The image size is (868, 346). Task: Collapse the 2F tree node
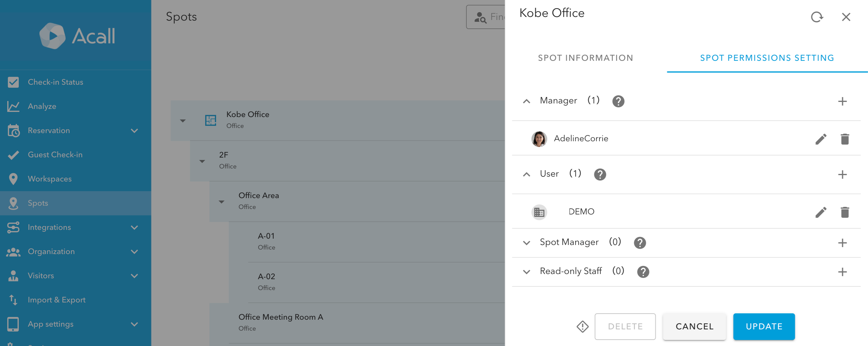click(202, 161)
